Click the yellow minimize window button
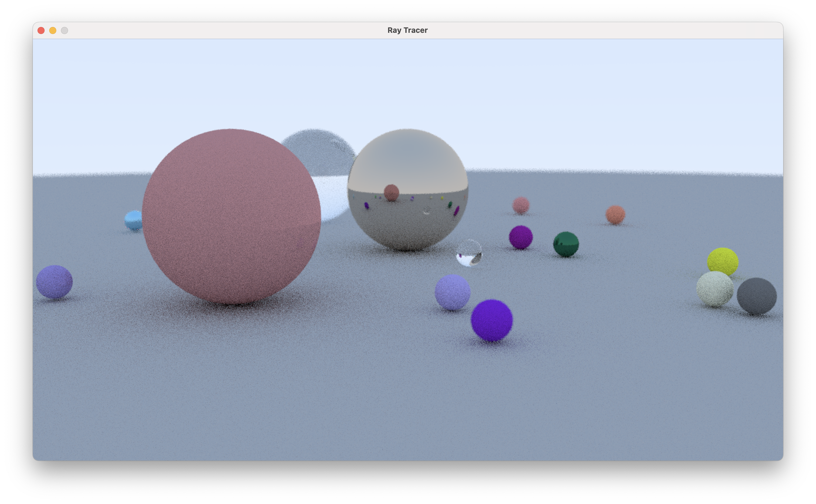816x504 pixels. [53, 31]
